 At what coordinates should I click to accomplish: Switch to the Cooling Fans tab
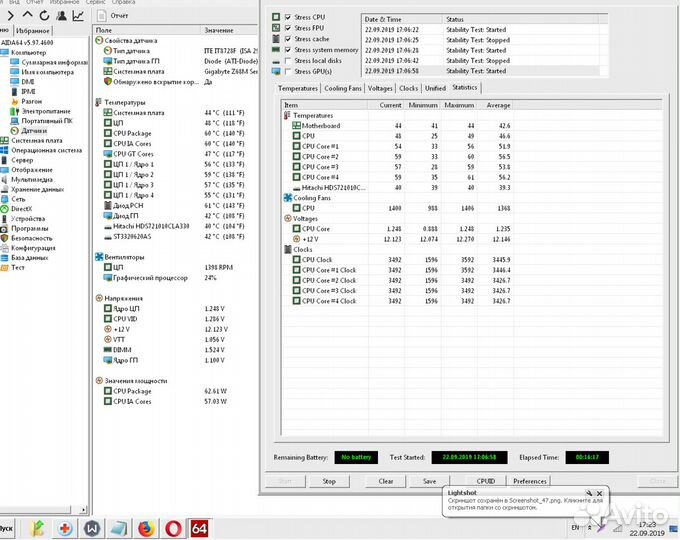343,88
